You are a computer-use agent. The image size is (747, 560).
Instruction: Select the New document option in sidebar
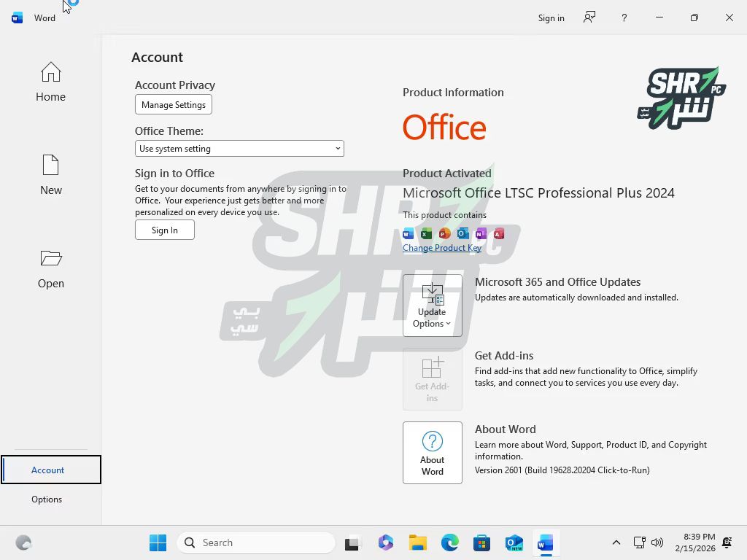50,175
